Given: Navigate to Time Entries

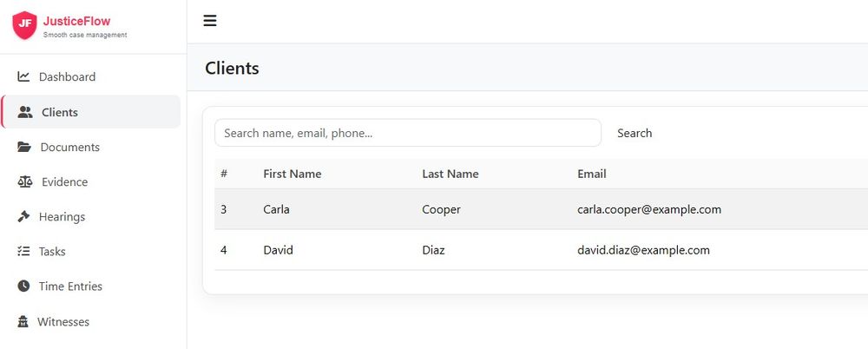Looking at the screenshot, I should coord(70,286).
